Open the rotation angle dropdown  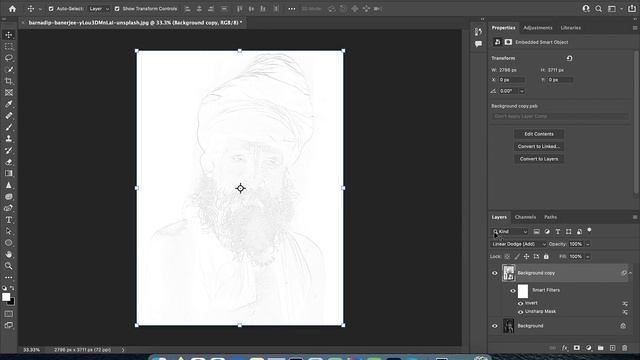(x=522, y=91)
